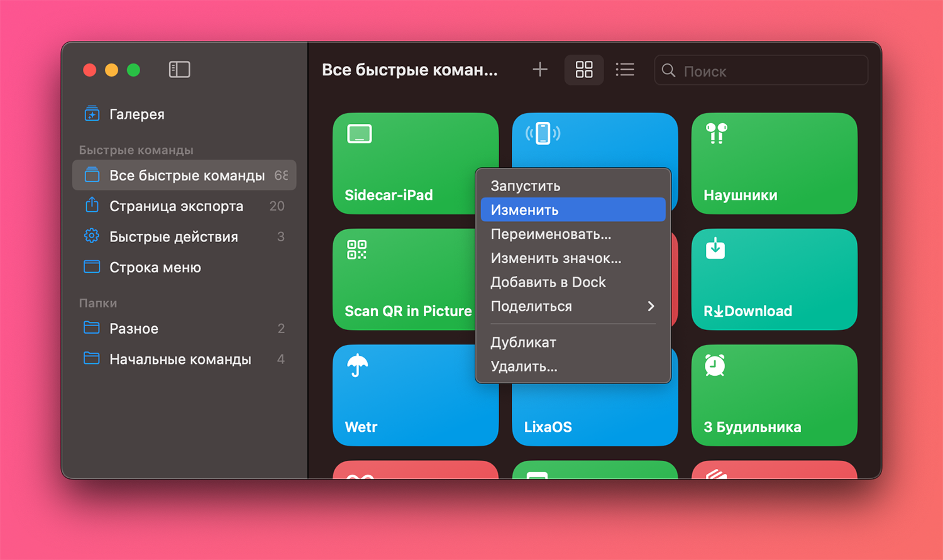Click the gear icon beside Быстрые действия
The height and width of the screenshot is (560, 943).
(92, 236)
